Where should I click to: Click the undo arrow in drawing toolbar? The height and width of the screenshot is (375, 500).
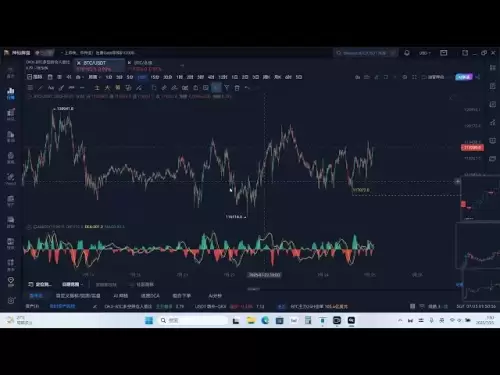coord(247,88)
